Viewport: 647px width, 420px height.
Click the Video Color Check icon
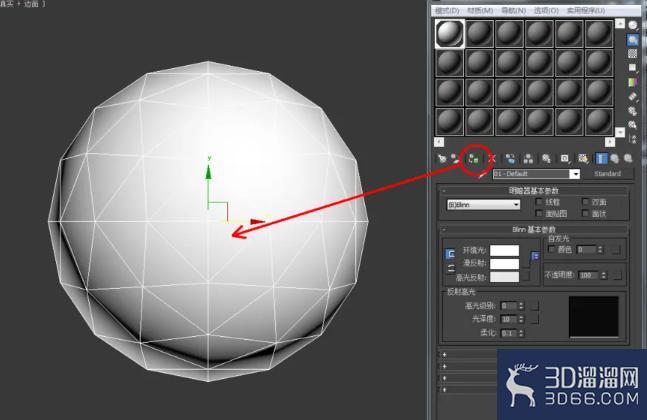633,82
